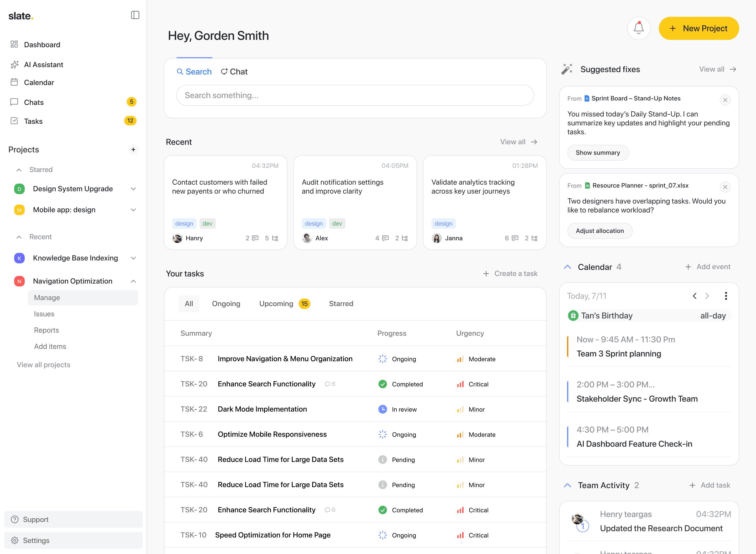Open AI Assistant from the sidebar
The width and height of the screenshot is (756, 554).
click(x=43, y=64)
